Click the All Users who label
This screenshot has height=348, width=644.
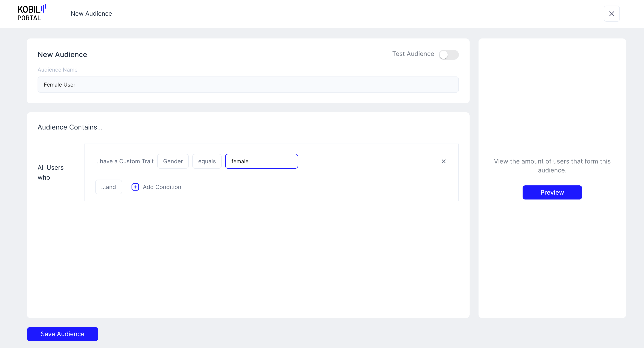click(51, 172)
